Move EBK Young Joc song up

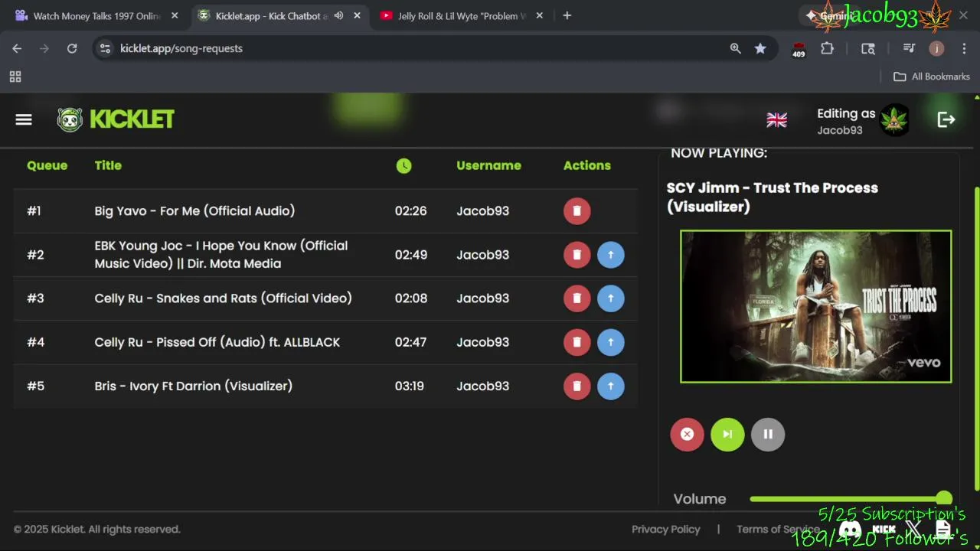pyautogui.click(x=610, y=255)
